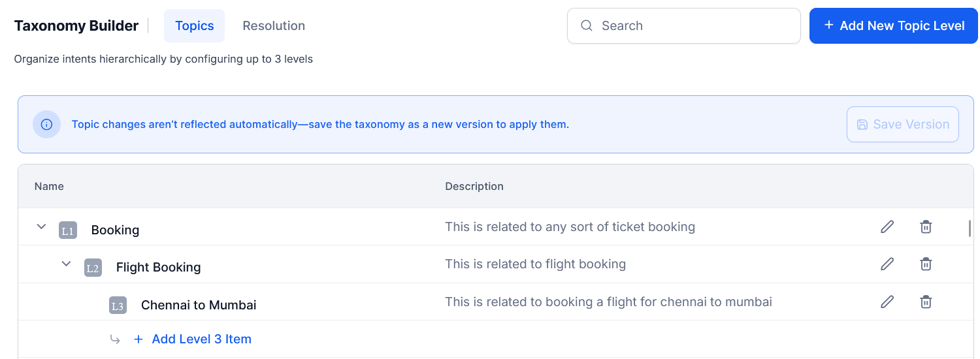Edit the Chennai to Mumbai item
Viewport: 980px width, 359px height.
(x=887, y=302)
